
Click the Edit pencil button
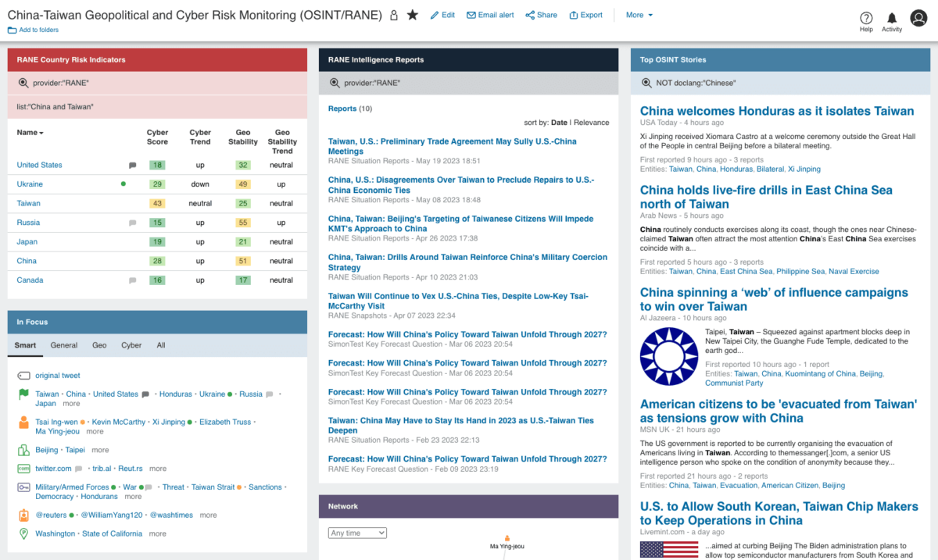point(442,15)
